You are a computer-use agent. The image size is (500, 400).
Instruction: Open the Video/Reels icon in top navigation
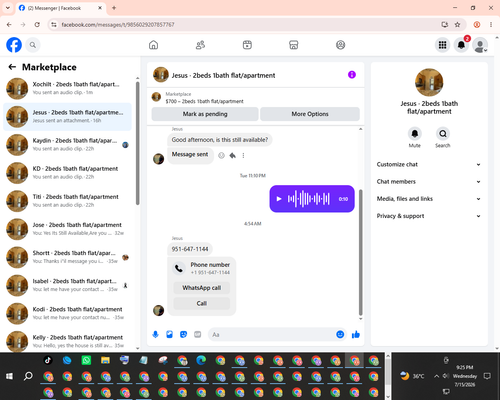tap(247, 45)
